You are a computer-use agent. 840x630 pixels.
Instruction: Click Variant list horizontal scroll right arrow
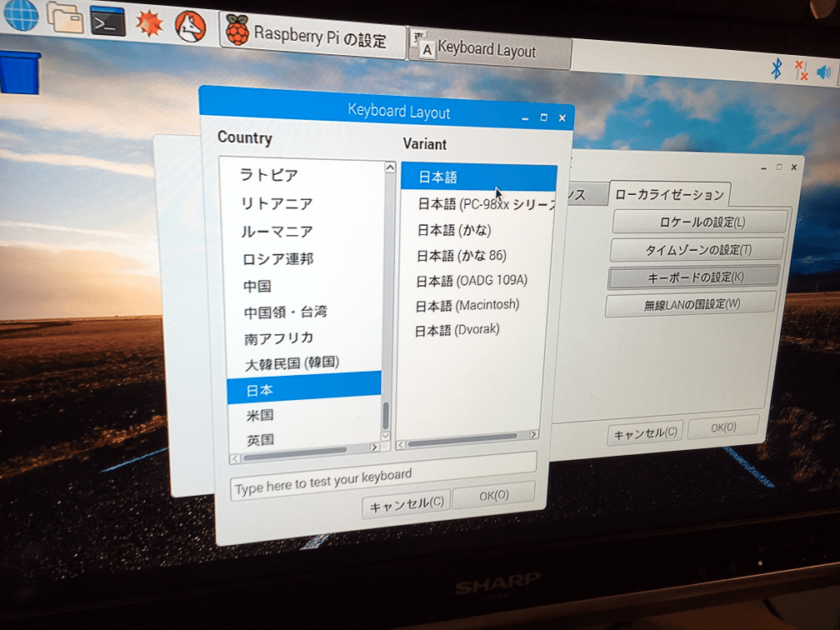[533, 434]
